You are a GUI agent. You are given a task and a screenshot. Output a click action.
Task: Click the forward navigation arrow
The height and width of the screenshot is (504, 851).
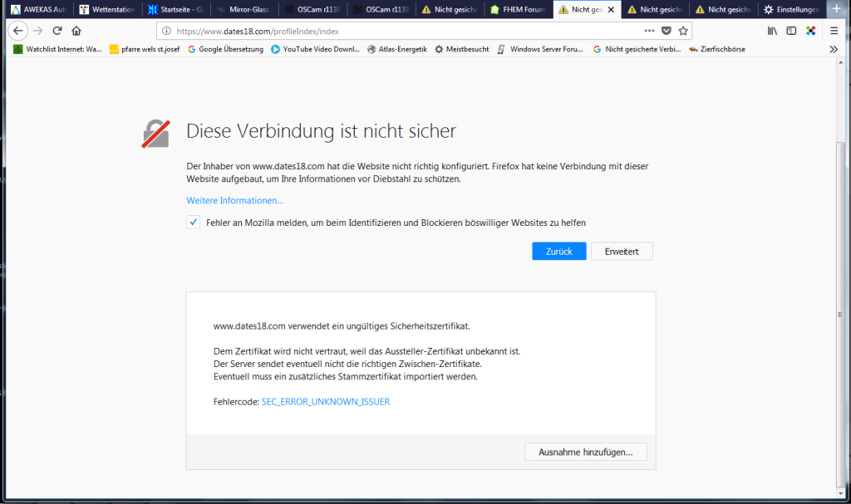pos(38,31)
